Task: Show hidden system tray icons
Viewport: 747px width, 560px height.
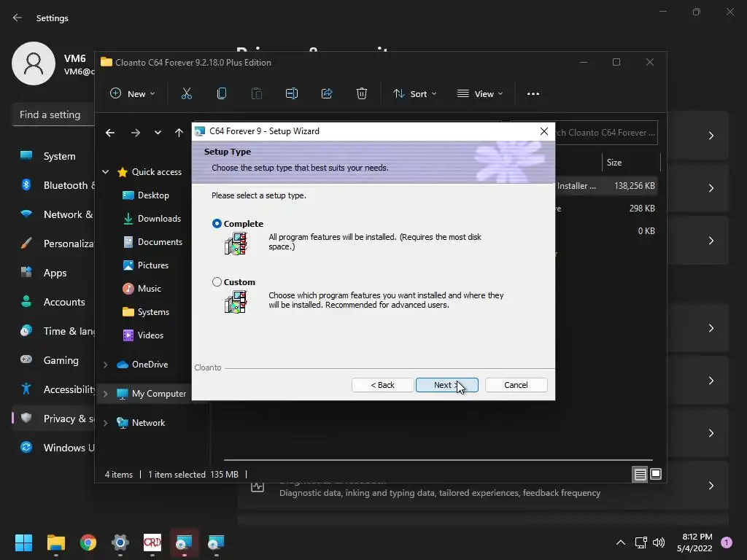Action: pyautogui.click(x=621, y=542)
